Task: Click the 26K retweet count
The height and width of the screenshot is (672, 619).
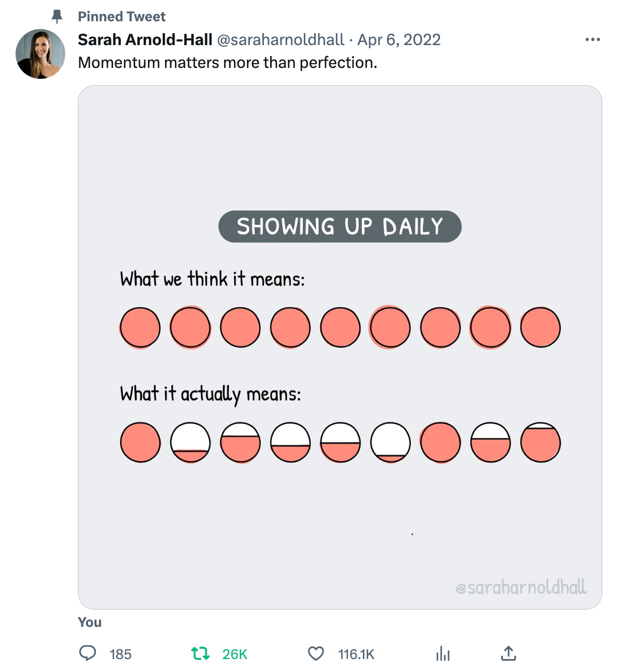Action: click(235, 654)
